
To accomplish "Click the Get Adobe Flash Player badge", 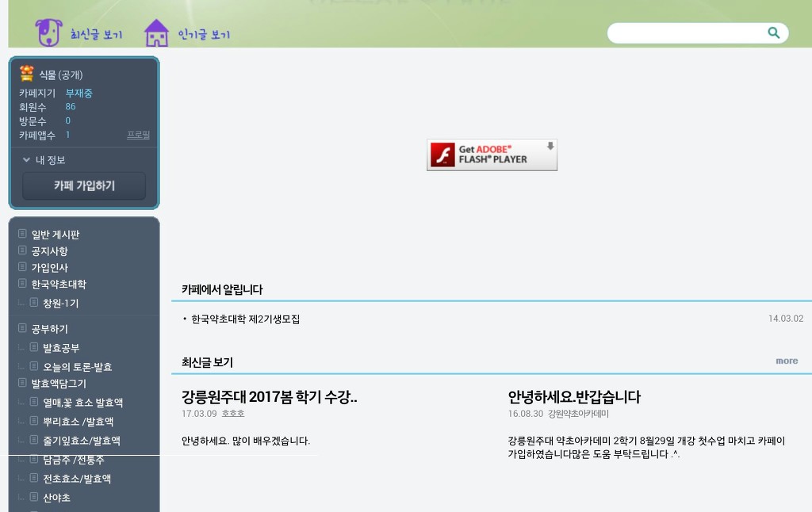I will 492,155.
